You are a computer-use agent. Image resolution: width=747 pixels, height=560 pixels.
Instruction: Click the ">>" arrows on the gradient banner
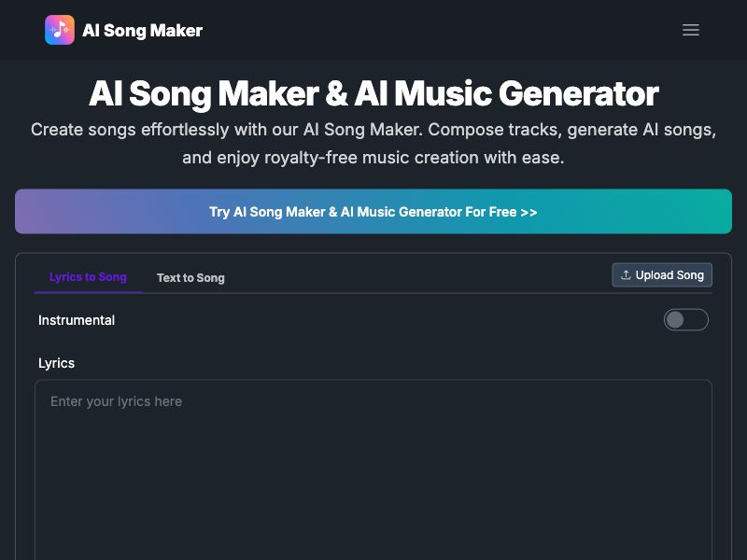pos(529,212)
